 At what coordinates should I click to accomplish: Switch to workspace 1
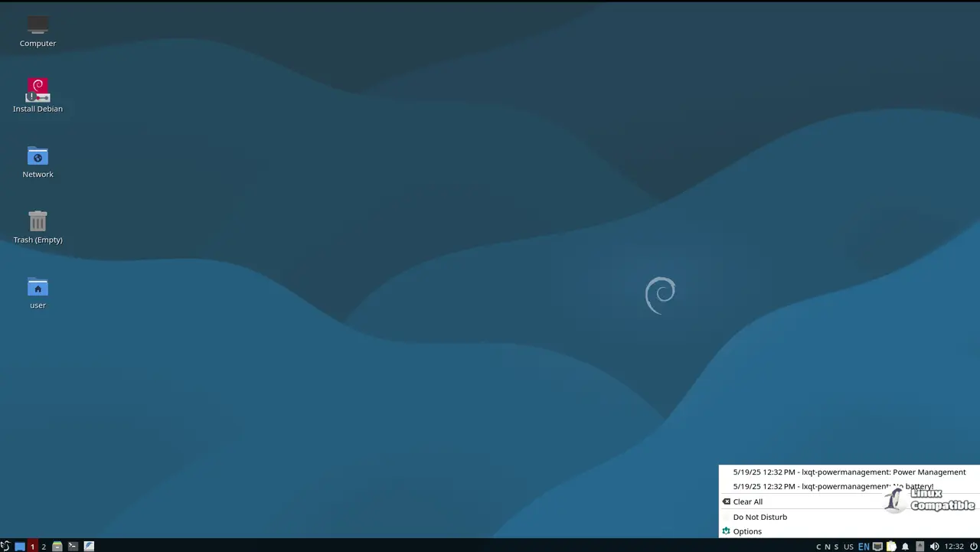32,546
